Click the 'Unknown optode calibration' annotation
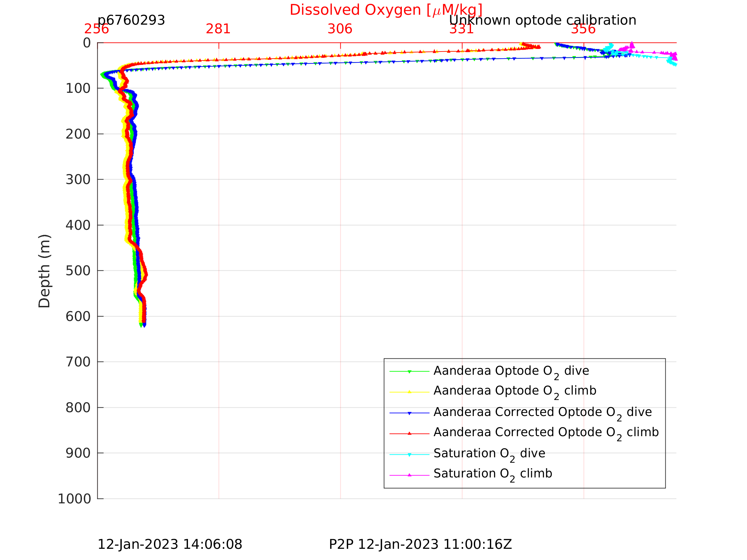Screen dimensions: 747x560 point(542,20)
